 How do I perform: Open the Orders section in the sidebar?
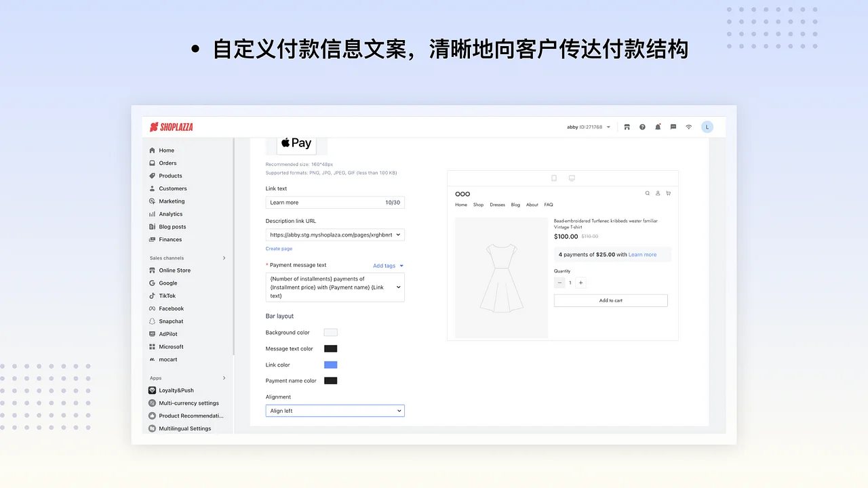167,163
